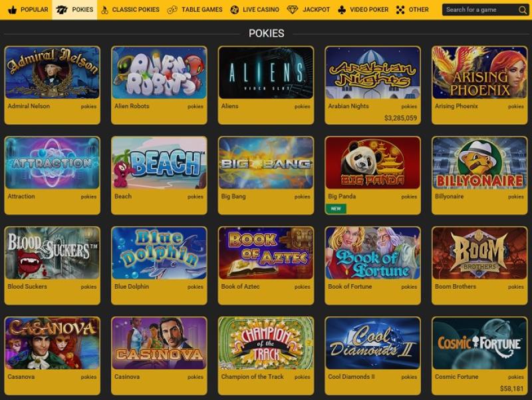Launch the Aliens video slot thumbnail
The image size is (532, 400).
[x=266, y=73]
